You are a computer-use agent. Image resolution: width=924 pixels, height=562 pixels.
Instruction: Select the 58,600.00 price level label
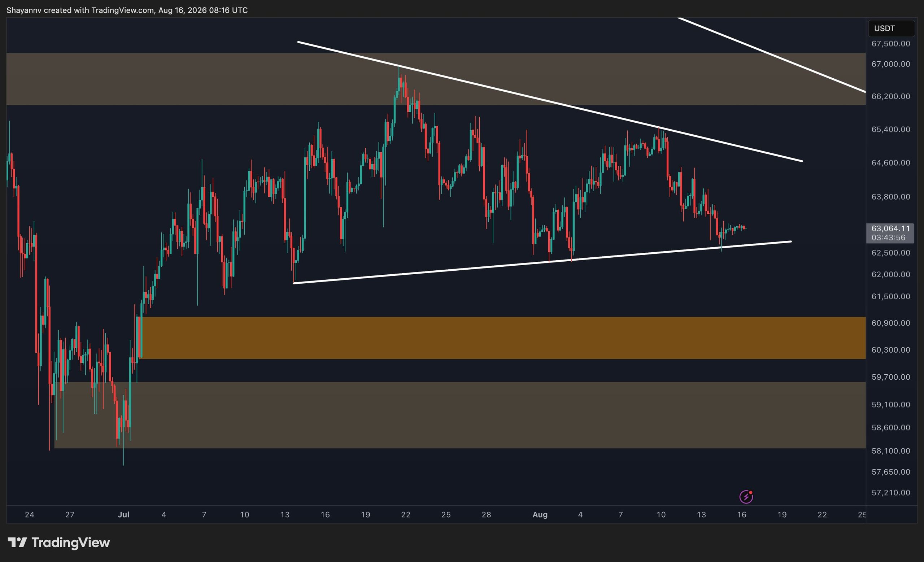[891, 428]
